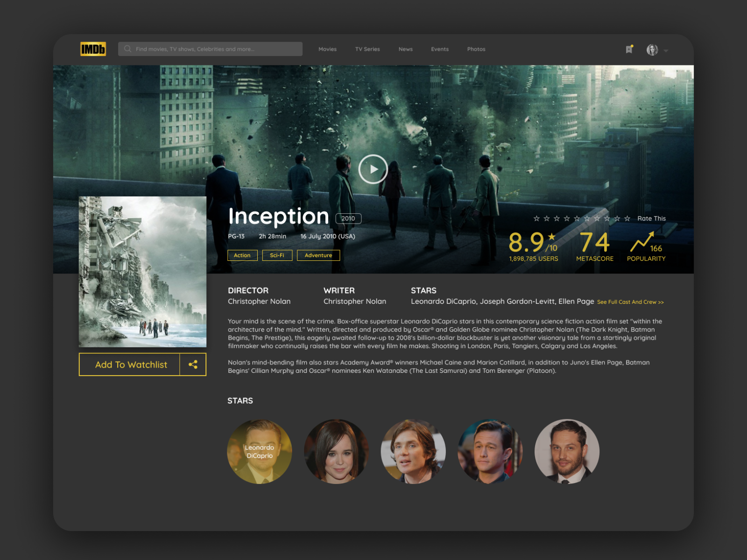Open the third star portrait, middle one
The image size is (747, 560).
point(413,451)
